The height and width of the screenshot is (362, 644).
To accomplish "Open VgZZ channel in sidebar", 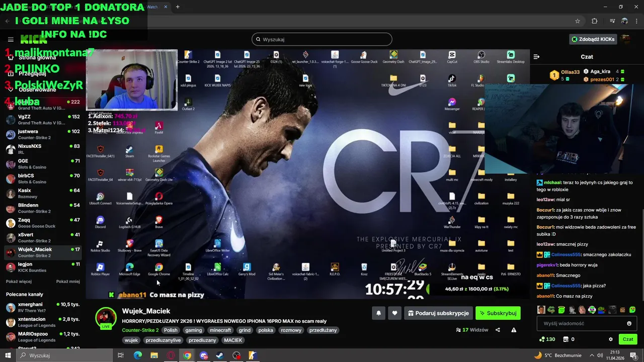I will pos(43,120).
